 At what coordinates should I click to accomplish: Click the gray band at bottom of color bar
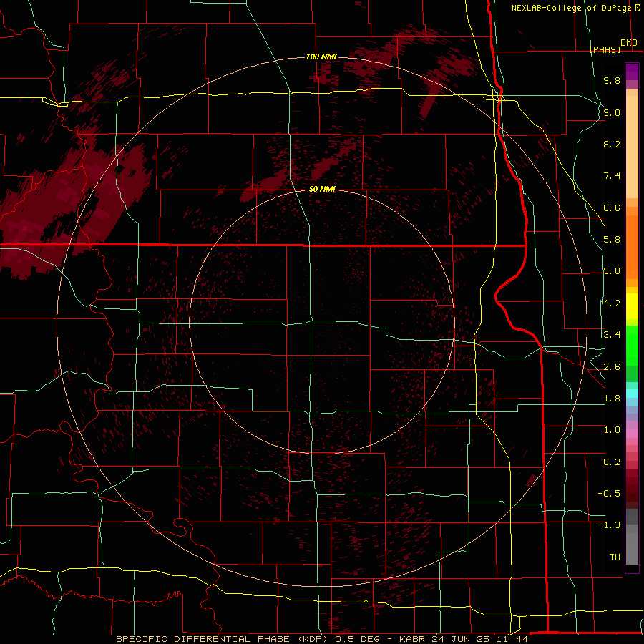632,545
